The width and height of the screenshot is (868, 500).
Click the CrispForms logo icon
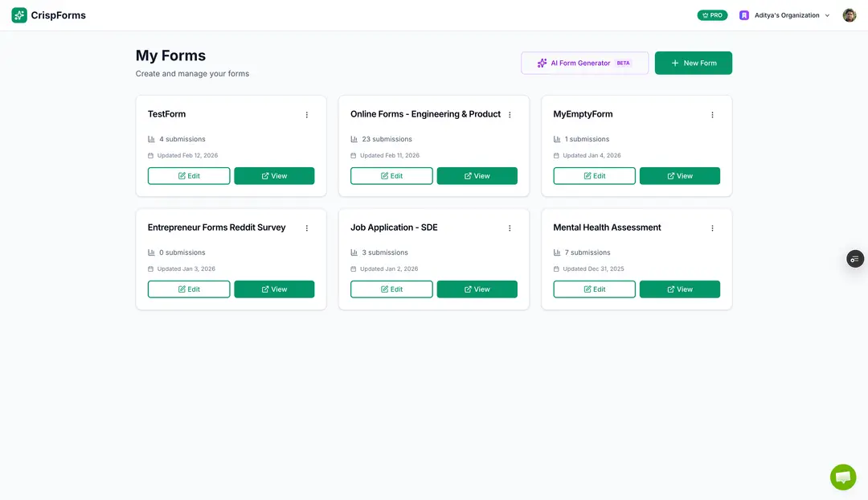[19, 15]
